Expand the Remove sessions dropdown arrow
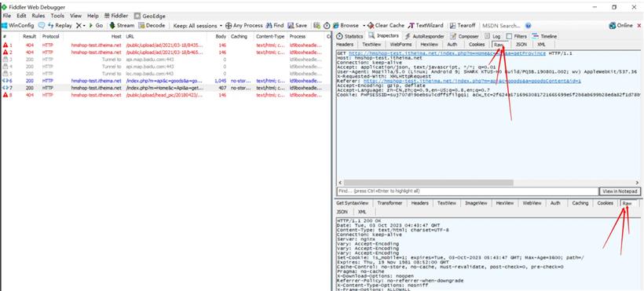The height and width of the screenshot is (291, 644). pos(84,25)
